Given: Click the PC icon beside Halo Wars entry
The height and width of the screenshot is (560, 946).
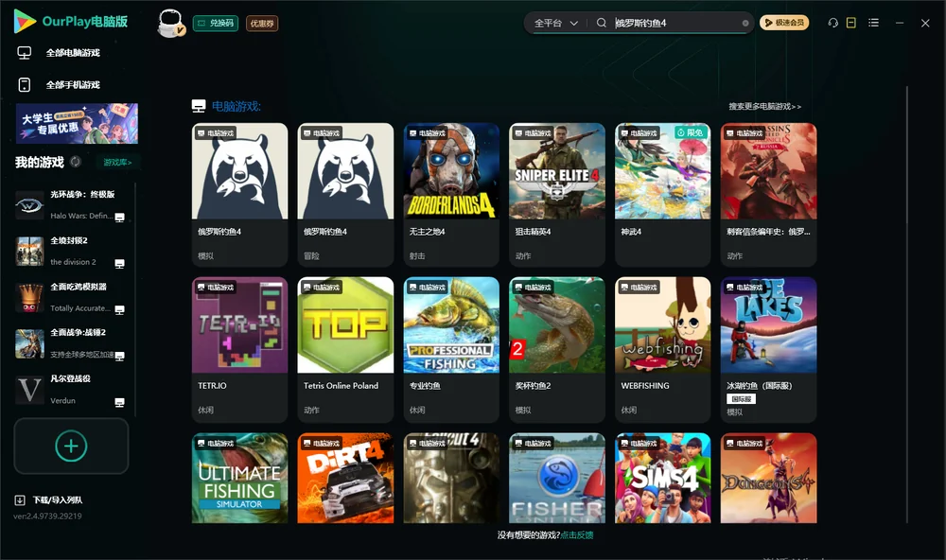Looking at the screenshot, I should [119, 218].
